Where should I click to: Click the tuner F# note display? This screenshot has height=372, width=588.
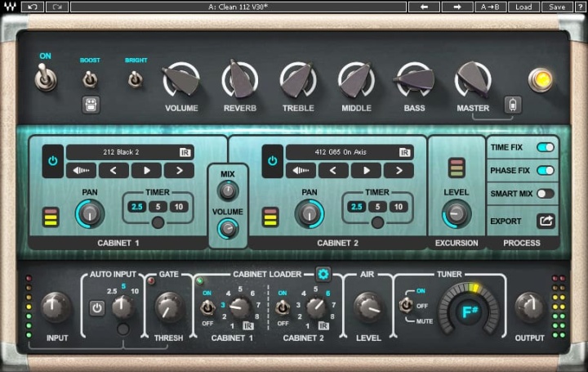469,311
